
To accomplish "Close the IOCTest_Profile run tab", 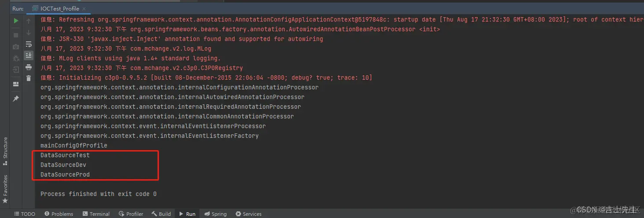I will pyautogui.click(x=84, y=8).
